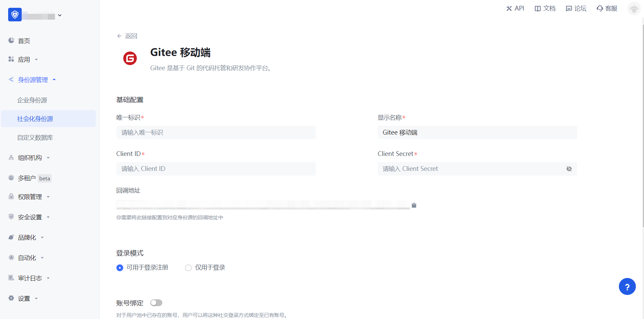Toggle Client Secret visibility eye icon
This screenshot has height=319, width=644.
569,169
